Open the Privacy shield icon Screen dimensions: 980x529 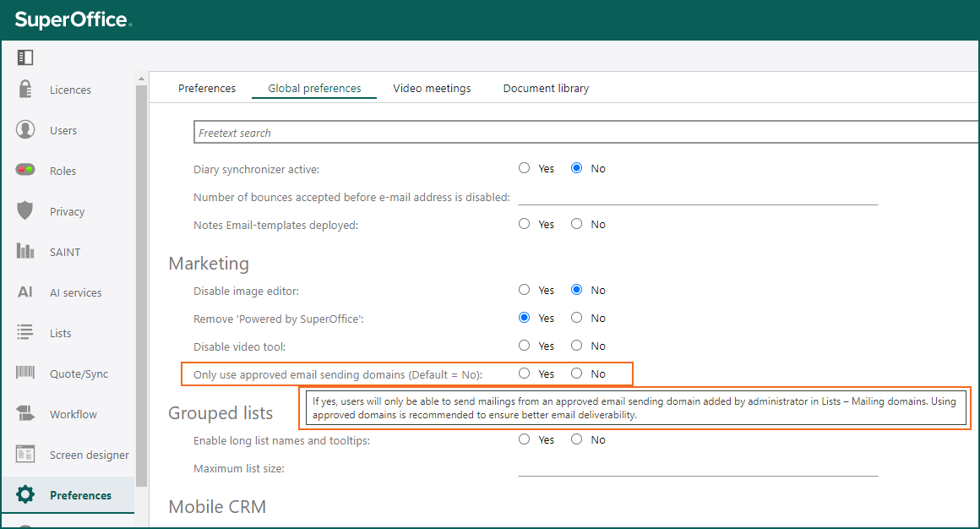(25, 210)
